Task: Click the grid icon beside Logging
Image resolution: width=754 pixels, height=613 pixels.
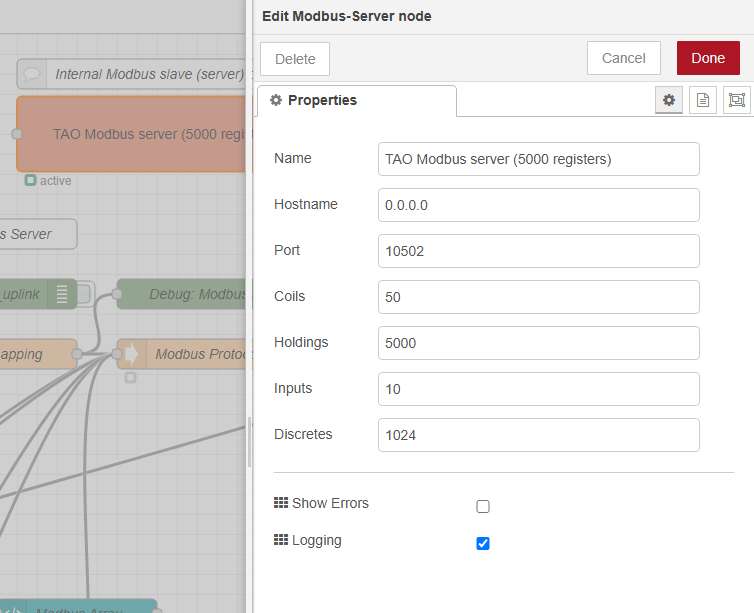Action: pyautogui.click(x=281, y=540)
